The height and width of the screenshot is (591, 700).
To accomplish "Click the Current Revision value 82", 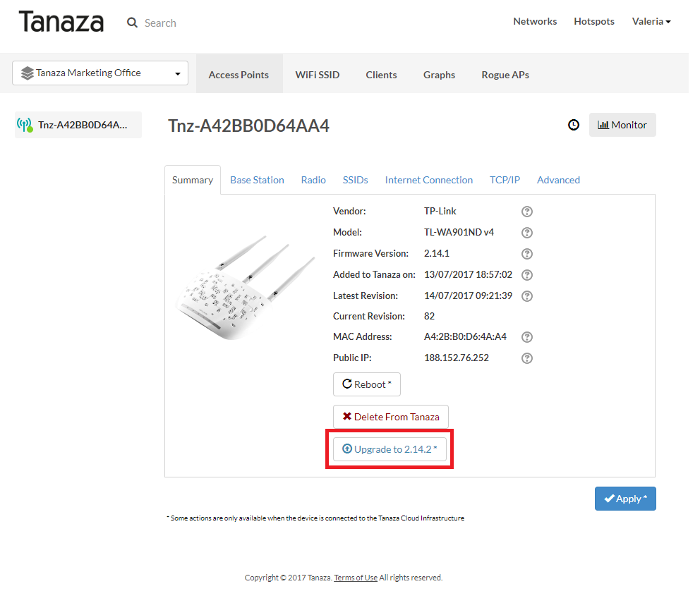I will [429, 316].
